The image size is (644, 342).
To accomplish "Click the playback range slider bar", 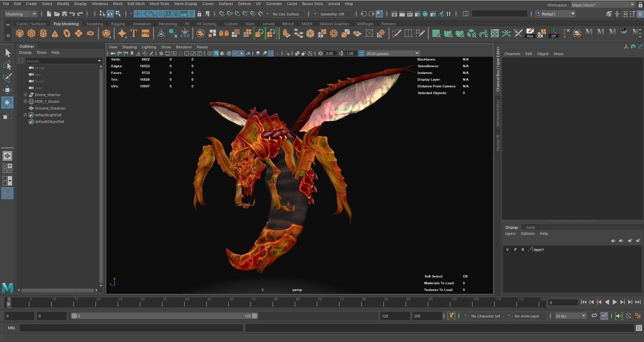I will tap(165, 316).
